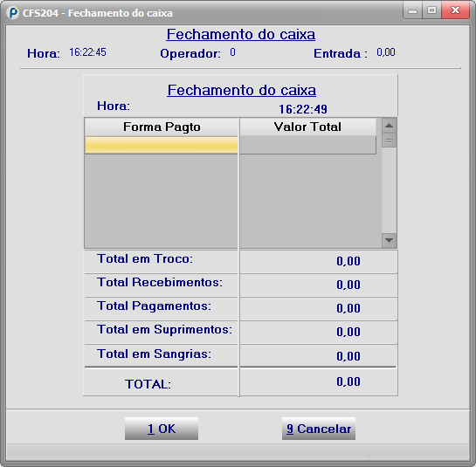Click the 9 Cancelar button
The width and height of the screenshot is (476, 467).
pos(319,429)
